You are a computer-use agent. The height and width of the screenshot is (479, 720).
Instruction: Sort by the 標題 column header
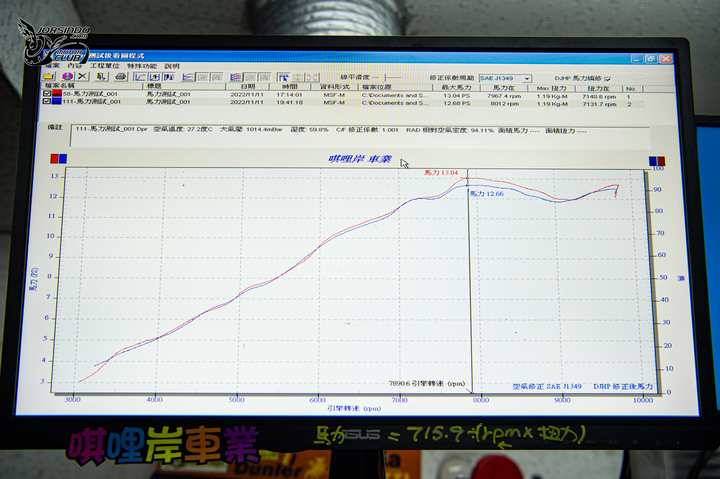tap(184, 86)
